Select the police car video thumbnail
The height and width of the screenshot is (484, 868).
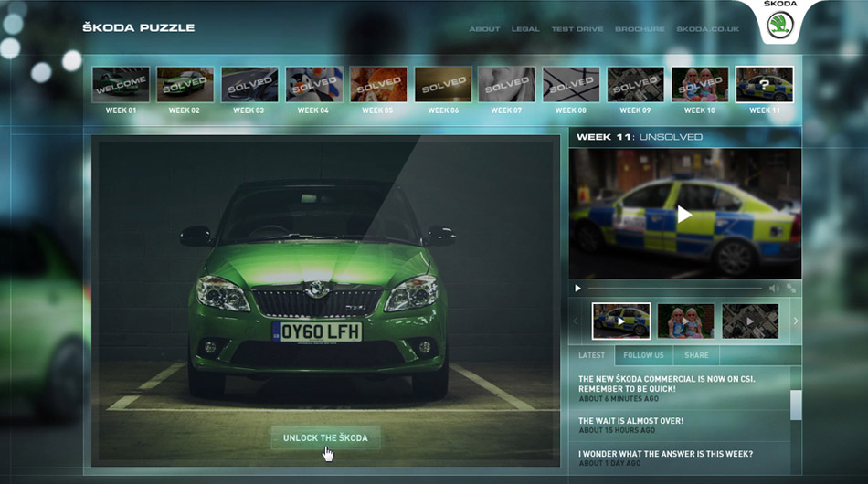click(x=621, y=321)
